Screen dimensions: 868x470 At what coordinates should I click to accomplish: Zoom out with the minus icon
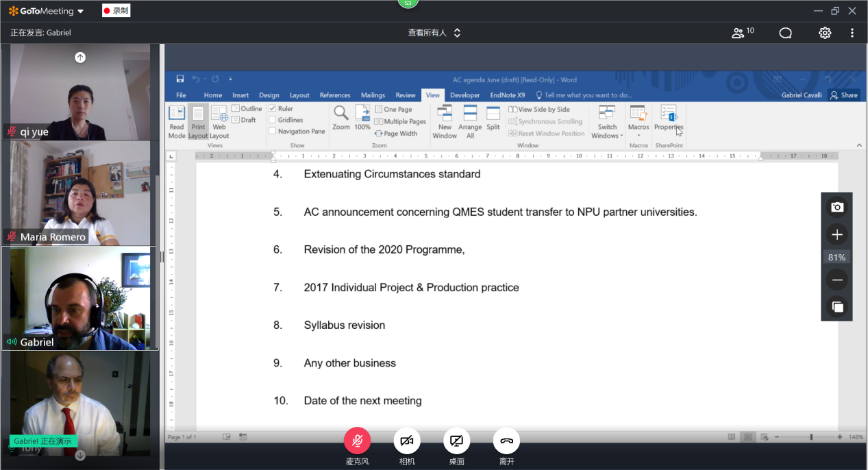pyautogui.click(x=836, y=280)
